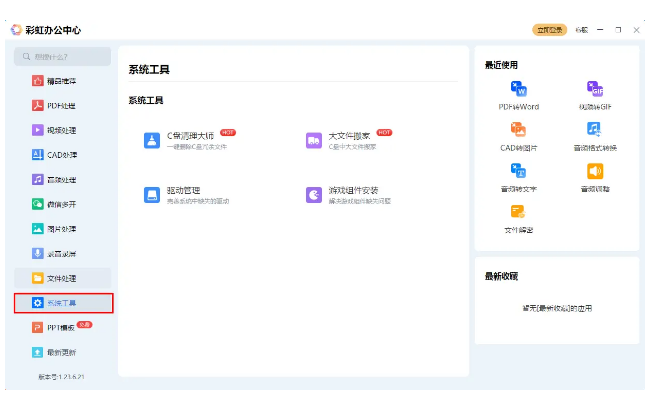
Task: Open recent PDF转Word tool
Action: tap(519, 96)
